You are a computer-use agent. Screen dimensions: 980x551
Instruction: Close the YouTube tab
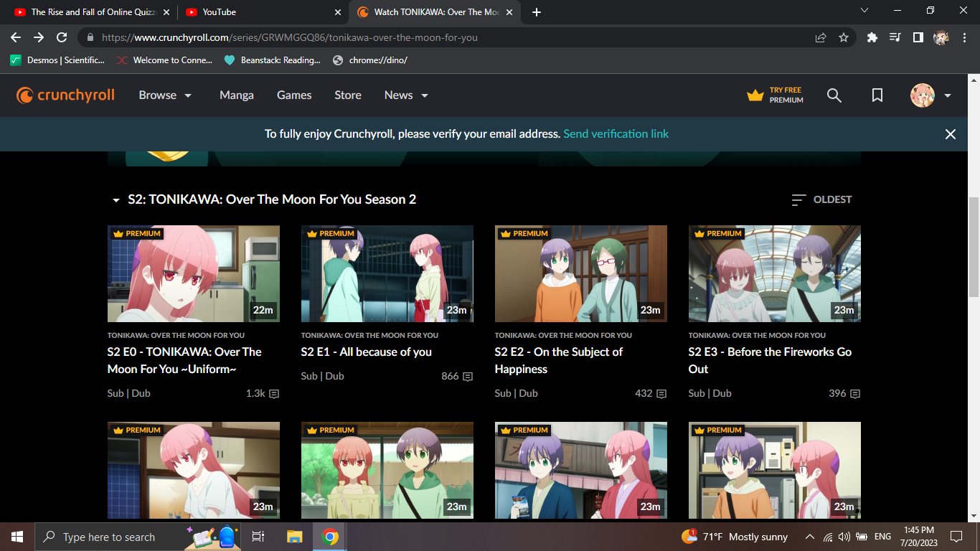coord(338,12)
